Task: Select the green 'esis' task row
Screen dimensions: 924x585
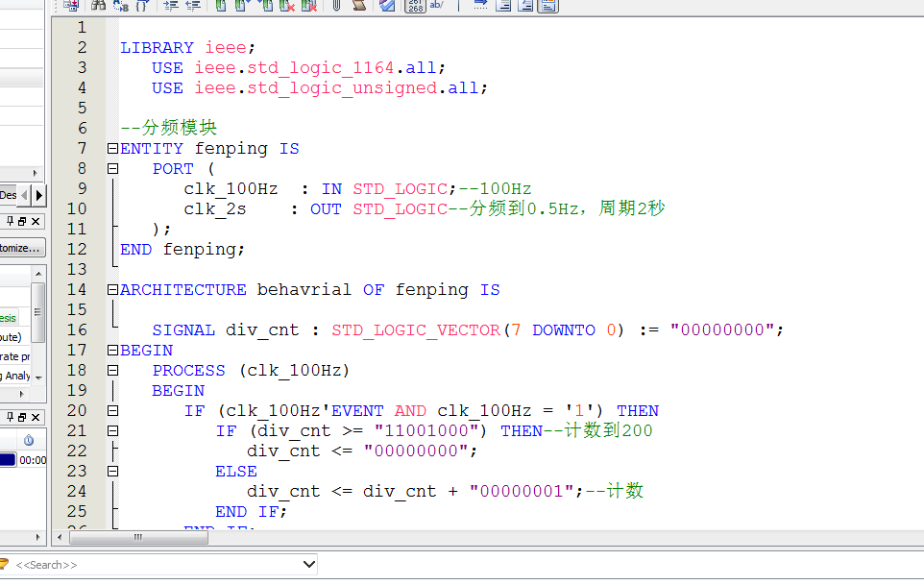Action: pos(9,318)
